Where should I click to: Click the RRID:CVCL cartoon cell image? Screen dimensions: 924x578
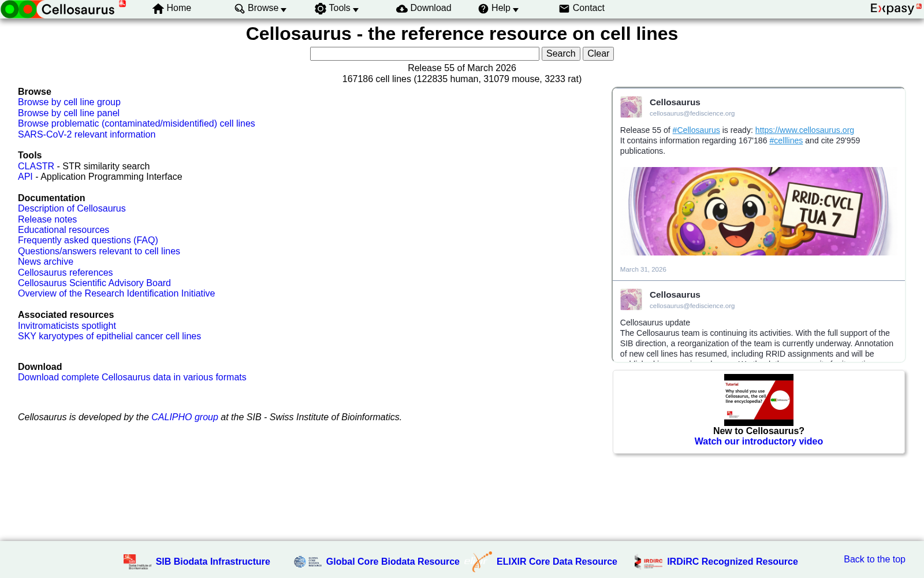[x=758, y=212]
